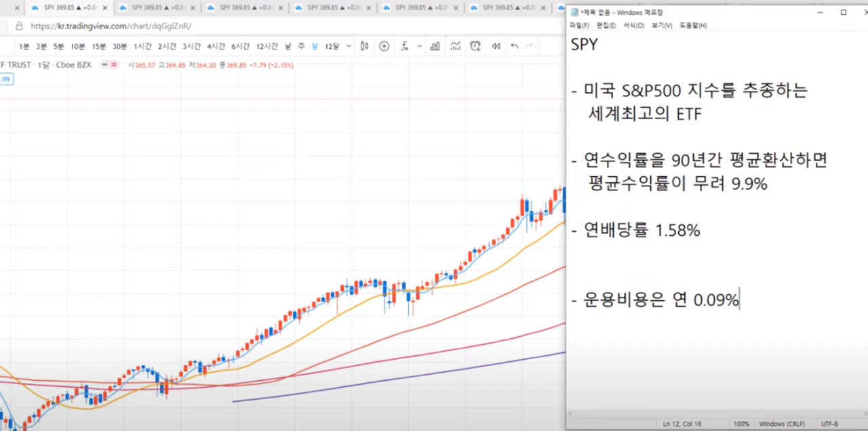Click the line '세계최고의 ETF'

pyautogui.click(x=646, y=114)
